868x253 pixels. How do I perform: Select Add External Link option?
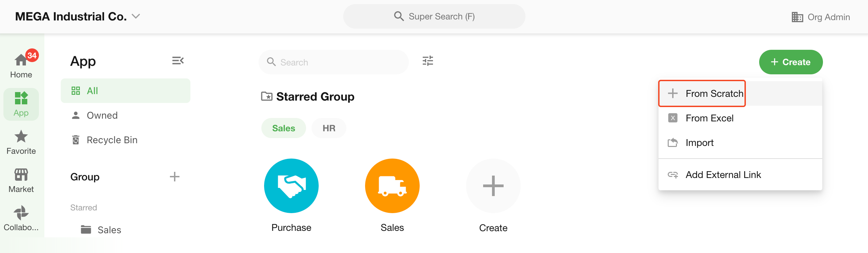[723, 175]
